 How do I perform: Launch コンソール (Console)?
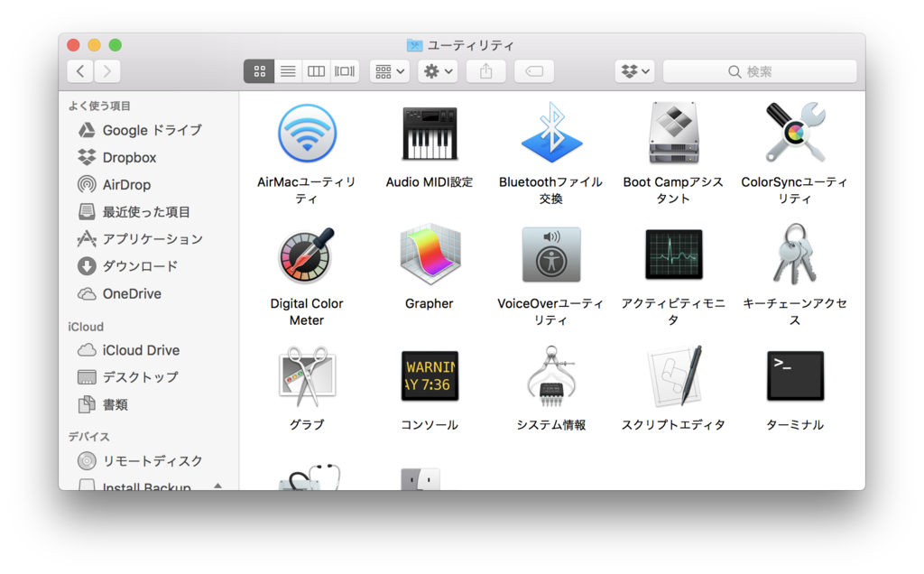click(x=429, y=376)
